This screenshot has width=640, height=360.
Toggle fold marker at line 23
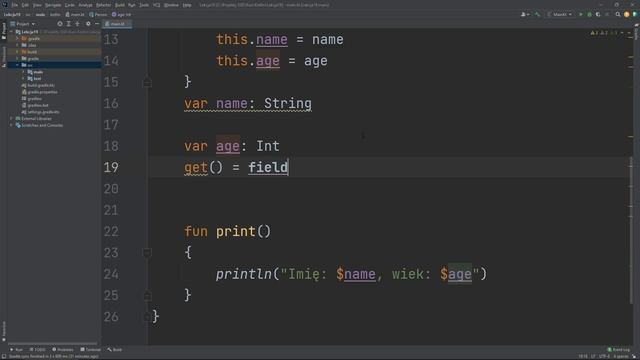(x=147, y=253)
